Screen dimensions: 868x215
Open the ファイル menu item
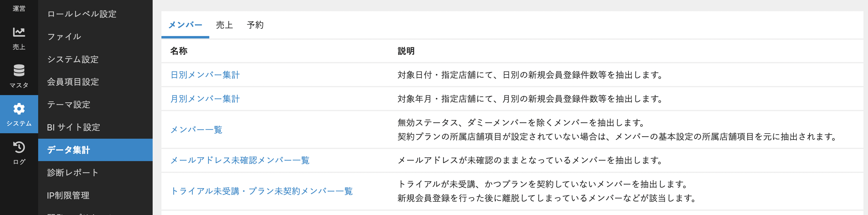coord(64,37)
